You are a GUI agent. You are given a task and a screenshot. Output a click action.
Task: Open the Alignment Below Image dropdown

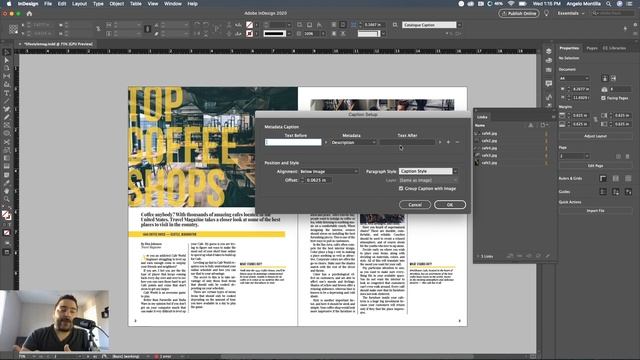tap(329, 171)
